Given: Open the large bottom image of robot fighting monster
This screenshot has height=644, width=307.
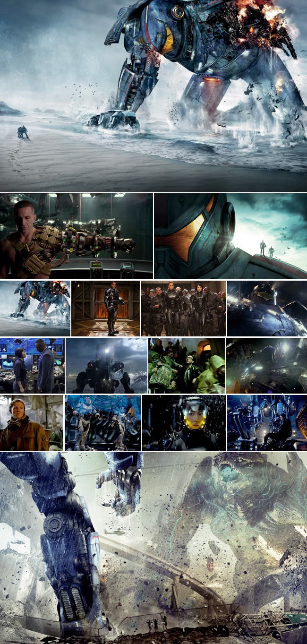Looking at the screenshot, I should [153, 548].
